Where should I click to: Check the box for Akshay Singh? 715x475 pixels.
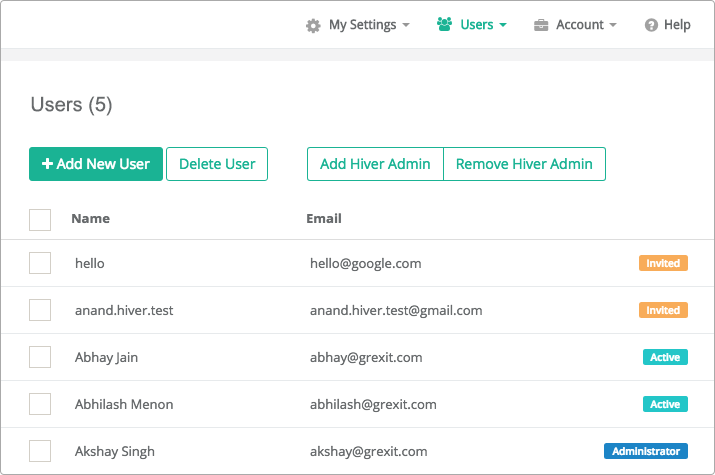point(40,451)
